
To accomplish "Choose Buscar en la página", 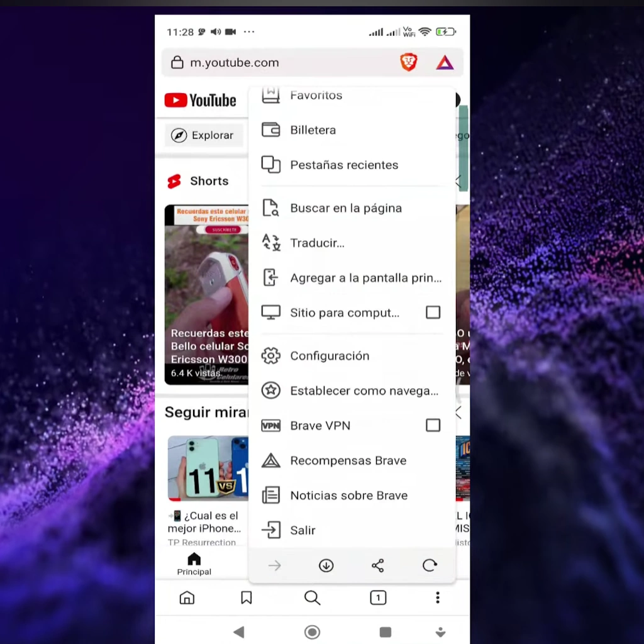I will click(x=352, y=208).
